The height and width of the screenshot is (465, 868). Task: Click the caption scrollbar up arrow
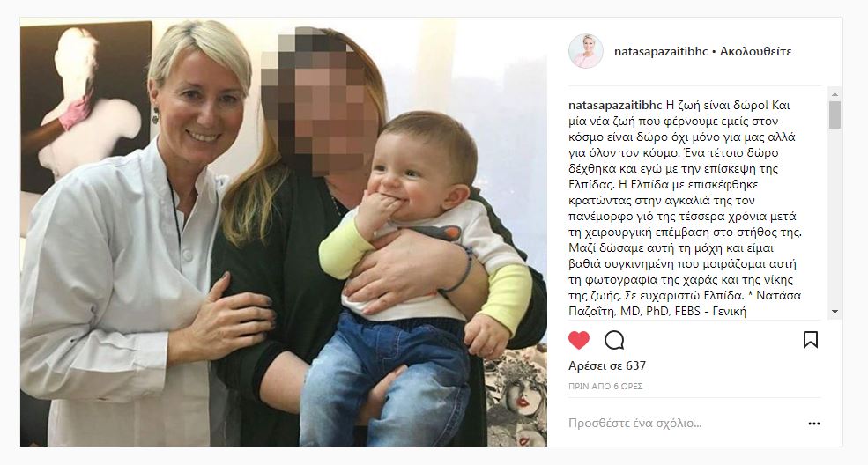tap(835, 94)
